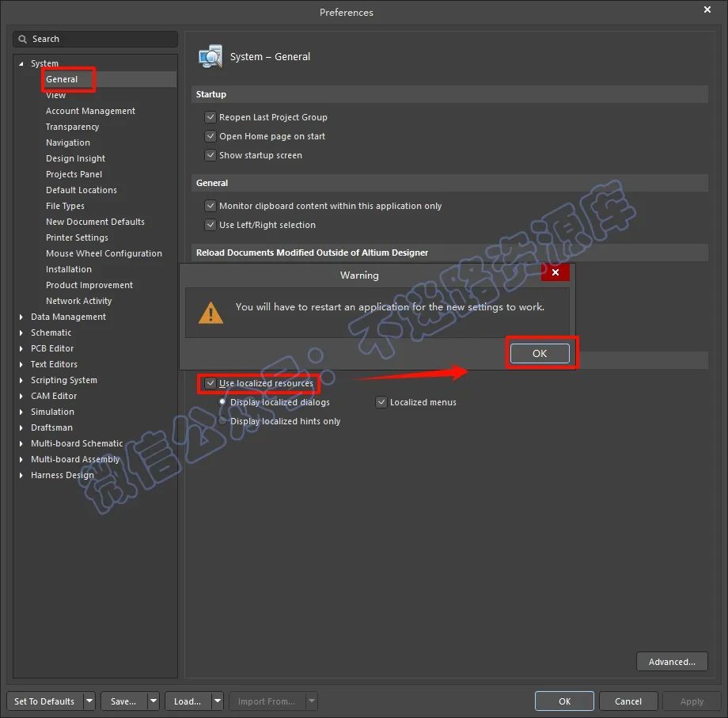Toggle Open Home page on start
This screenshot has width=728, height=718.
coord(210,136)
